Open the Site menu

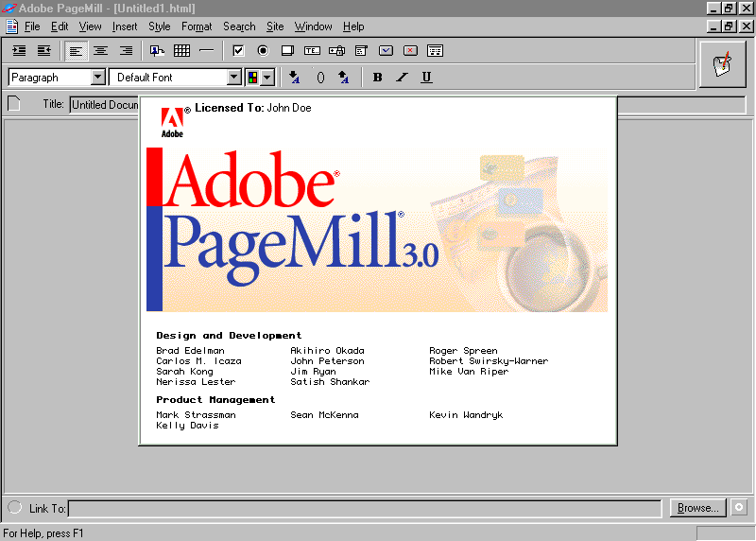tap(275, 26)
